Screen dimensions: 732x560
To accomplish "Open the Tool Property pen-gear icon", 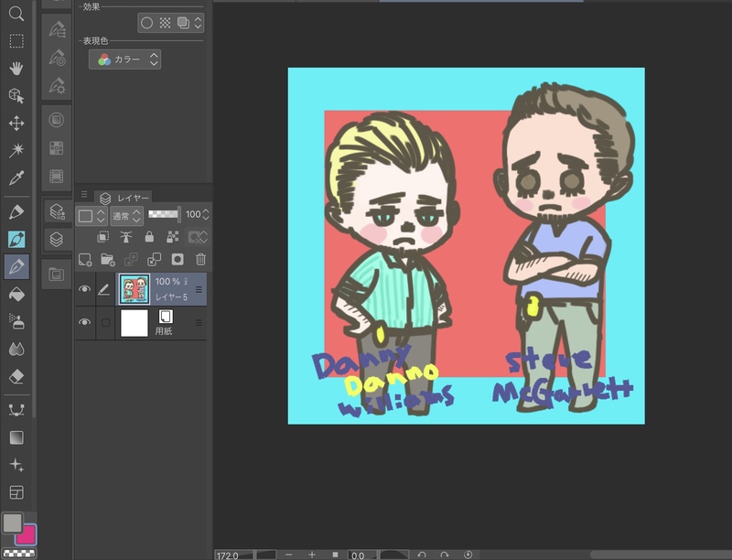I will pyautogui.click(x=57, y=86).
